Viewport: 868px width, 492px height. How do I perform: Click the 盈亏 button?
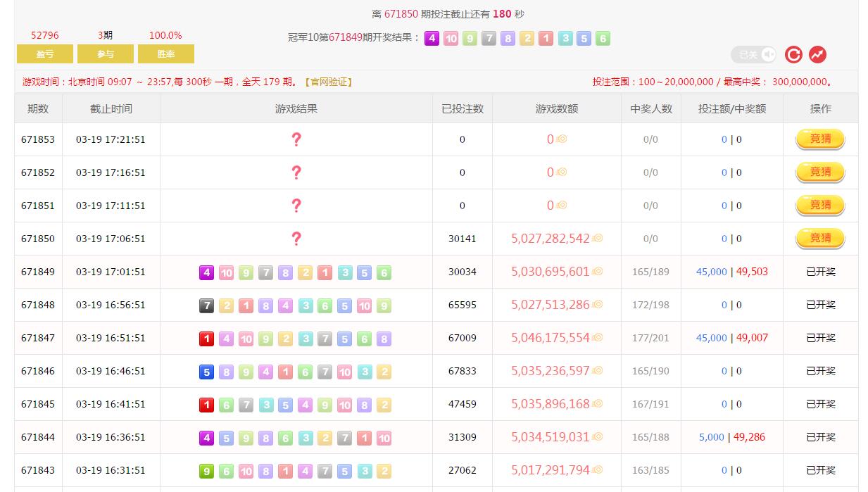(45, 54)
